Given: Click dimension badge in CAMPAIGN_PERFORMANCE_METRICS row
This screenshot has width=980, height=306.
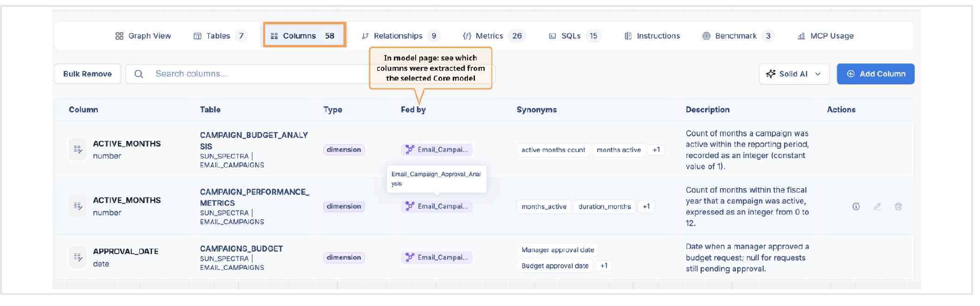Looking at the screenshot, I should pyautogui.click(x=344, y=206).
